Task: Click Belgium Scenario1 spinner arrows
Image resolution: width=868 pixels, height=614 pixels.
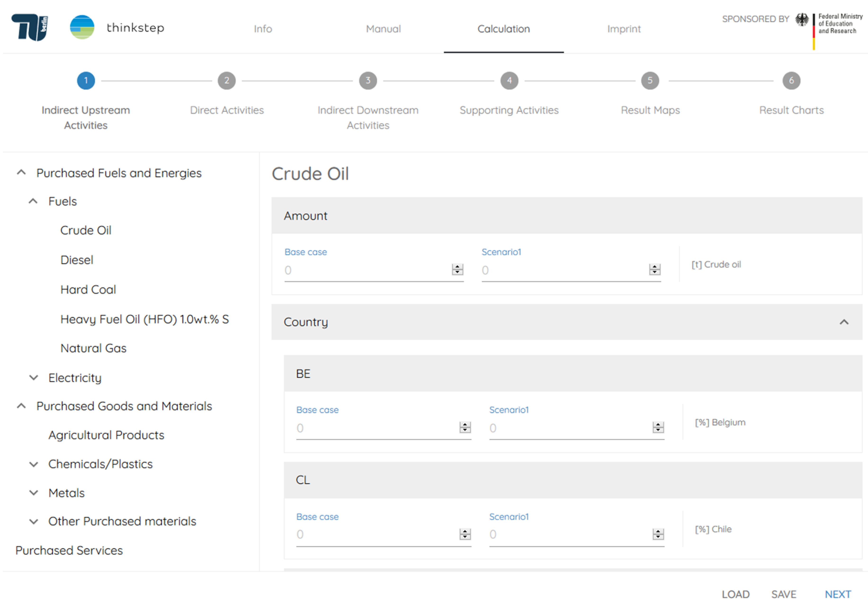Action: (x=658, y=428)
